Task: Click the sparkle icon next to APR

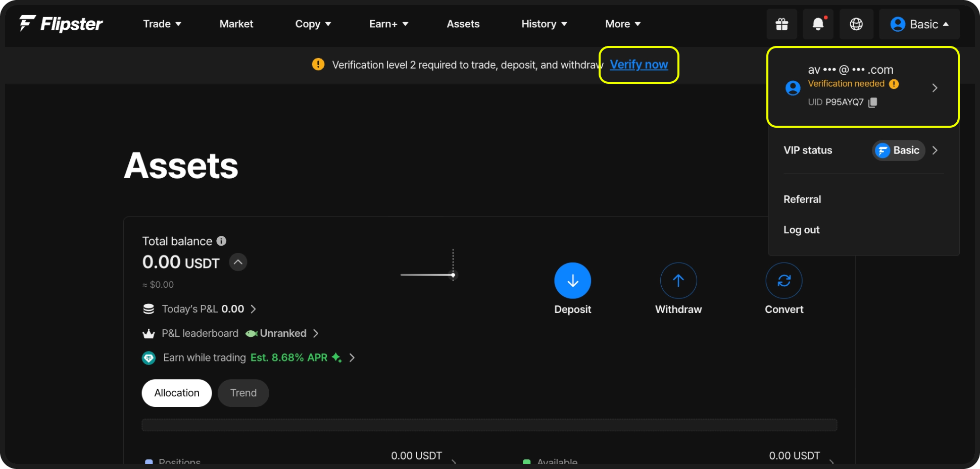Action: pos(337,358)
